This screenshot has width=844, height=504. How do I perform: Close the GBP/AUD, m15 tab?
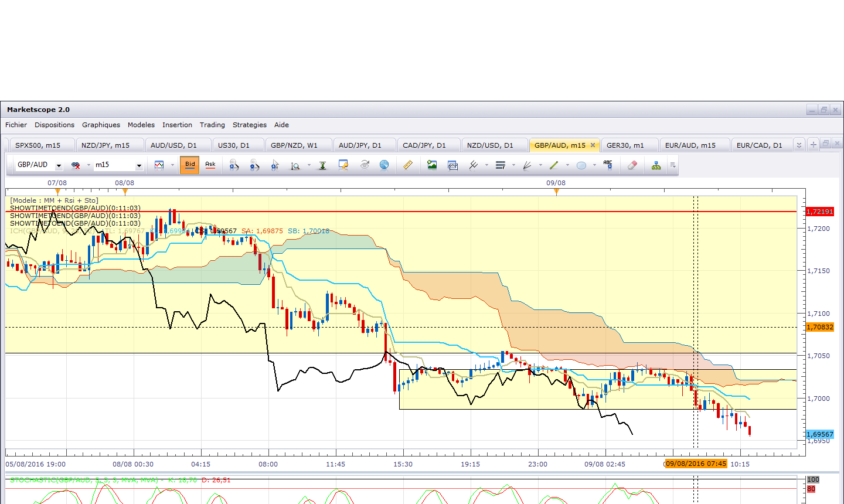pyautogui.click(x=593, y=145)
